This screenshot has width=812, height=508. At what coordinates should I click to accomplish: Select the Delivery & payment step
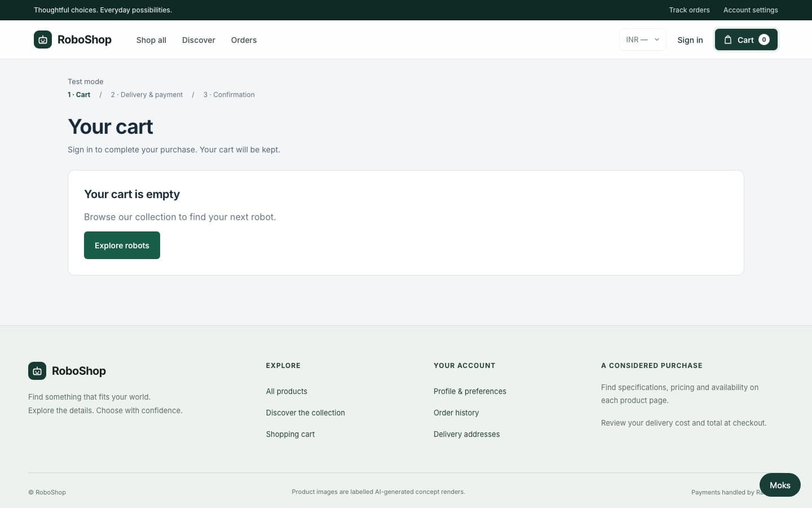tap(147, 95)
